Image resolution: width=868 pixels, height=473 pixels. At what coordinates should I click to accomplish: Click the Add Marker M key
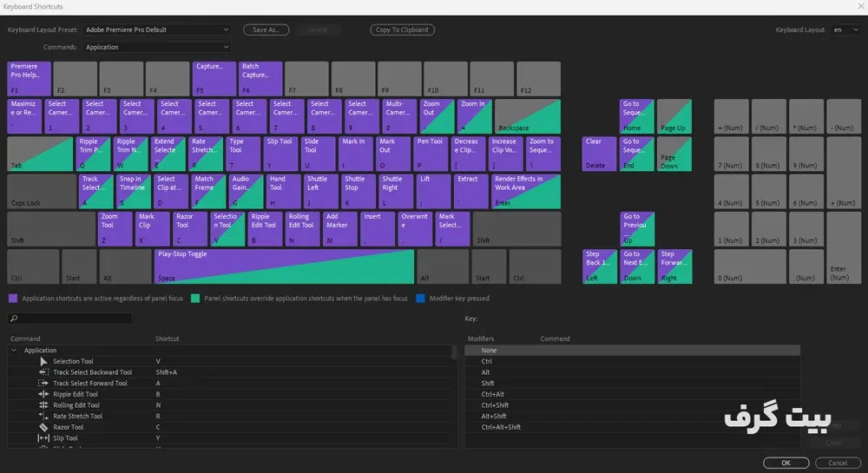(340, 228)
